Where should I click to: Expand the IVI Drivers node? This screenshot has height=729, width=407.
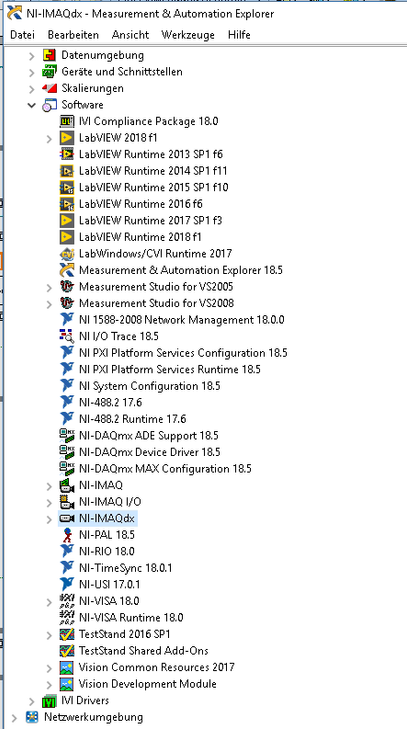point(31,701)
